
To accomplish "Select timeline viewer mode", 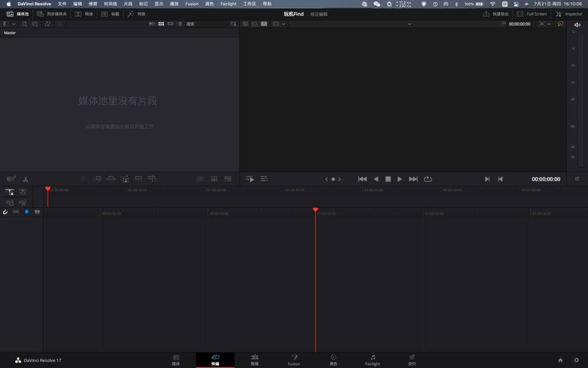I will 264,23.
